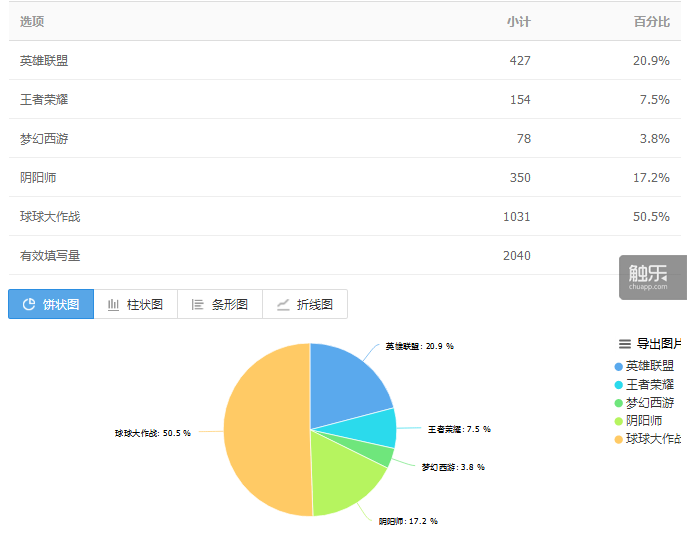Toggle 王者荣耀 legend entry
Viewport: 687px width, 555px height.
tap(644, 385)
